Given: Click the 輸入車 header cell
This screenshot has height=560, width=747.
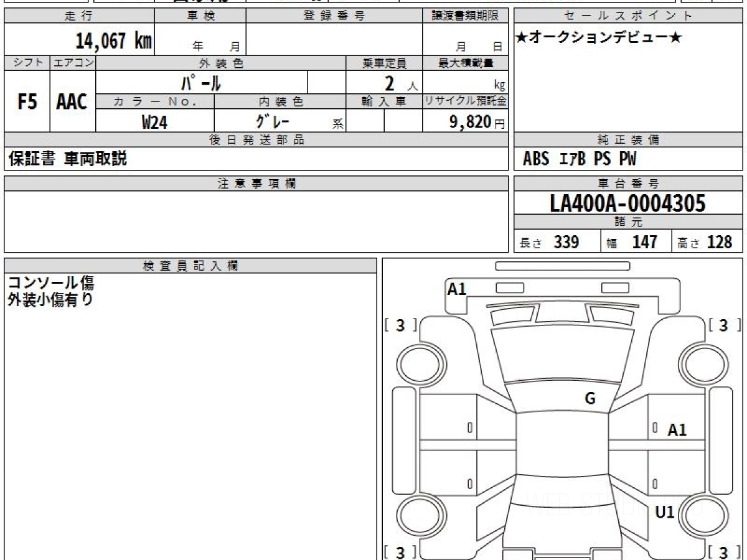Looking at the screenshot, I should pyautogui.click(x=384, y=101).
